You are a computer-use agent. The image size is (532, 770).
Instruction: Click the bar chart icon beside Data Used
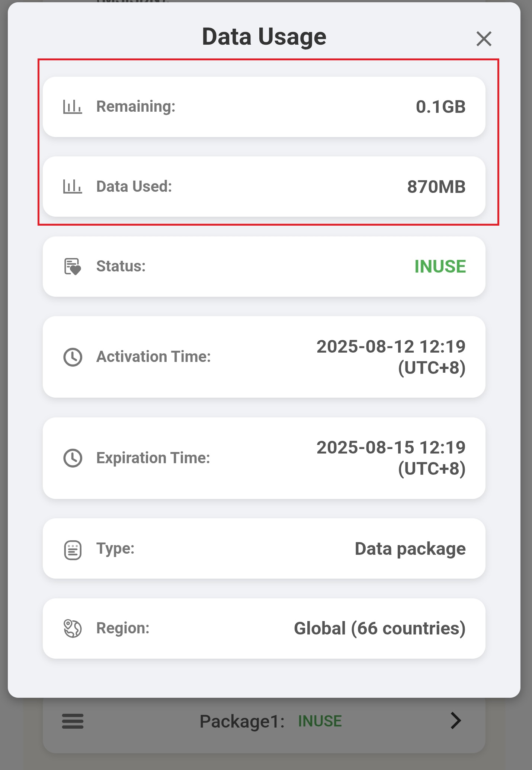pyautogui.click(x=73, y=187)
